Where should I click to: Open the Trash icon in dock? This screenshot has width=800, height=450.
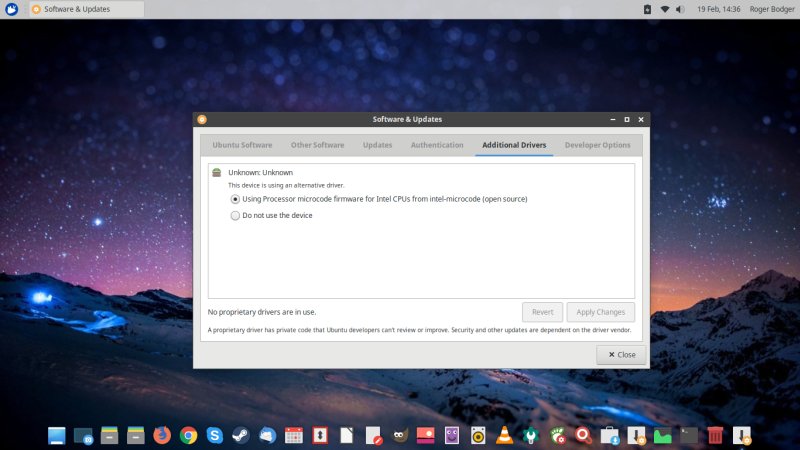pos(715,435)
